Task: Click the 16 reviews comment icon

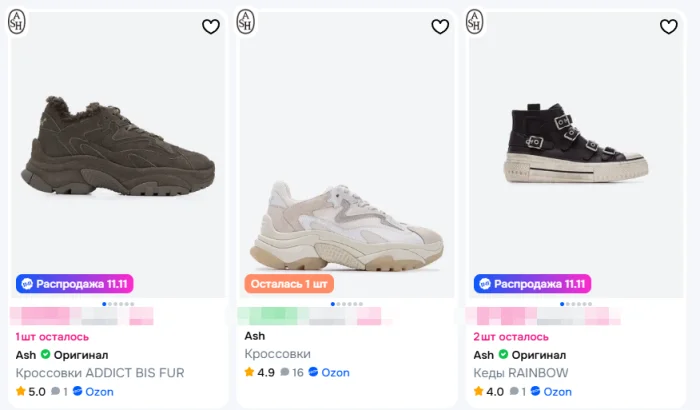Action: tap(286, 372)
